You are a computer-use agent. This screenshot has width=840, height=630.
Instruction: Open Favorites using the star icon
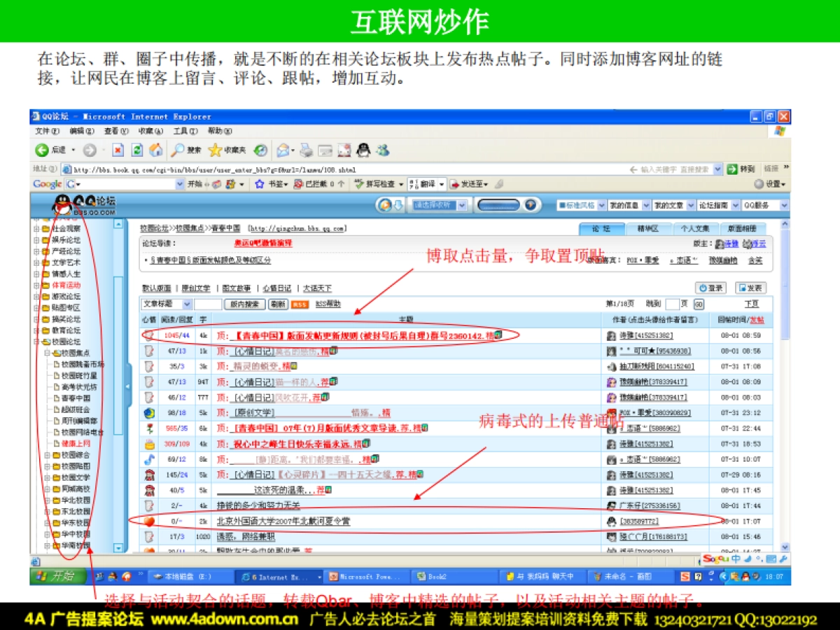coord(216,150)
